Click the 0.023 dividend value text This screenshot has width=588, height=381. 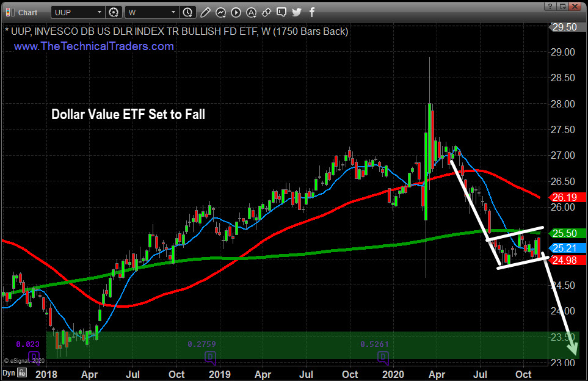tap(27, 344)
